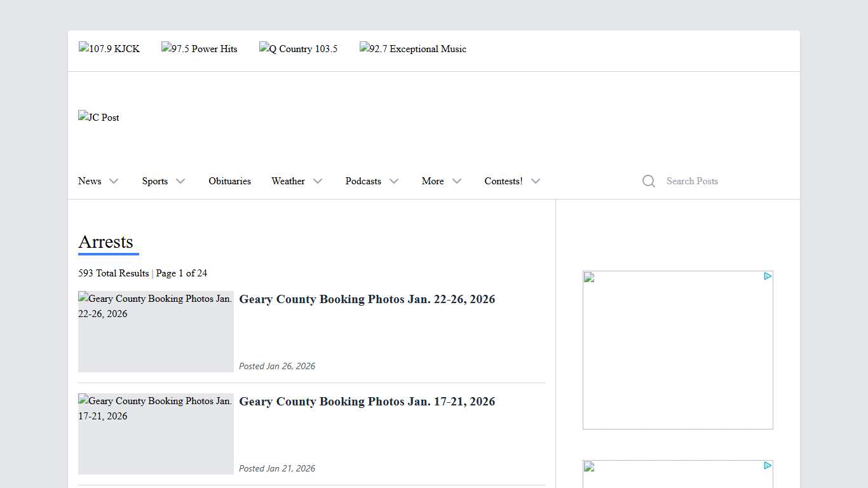Open the Obituaries menu item
This screenshot has width=868, height=488.
pos(229,181)
